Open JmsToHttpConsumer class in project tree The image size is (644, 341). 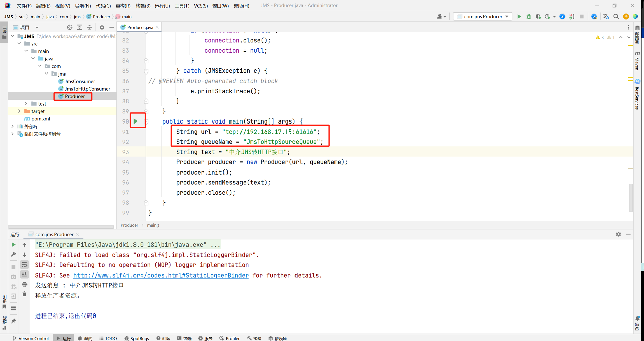[87, 89]
